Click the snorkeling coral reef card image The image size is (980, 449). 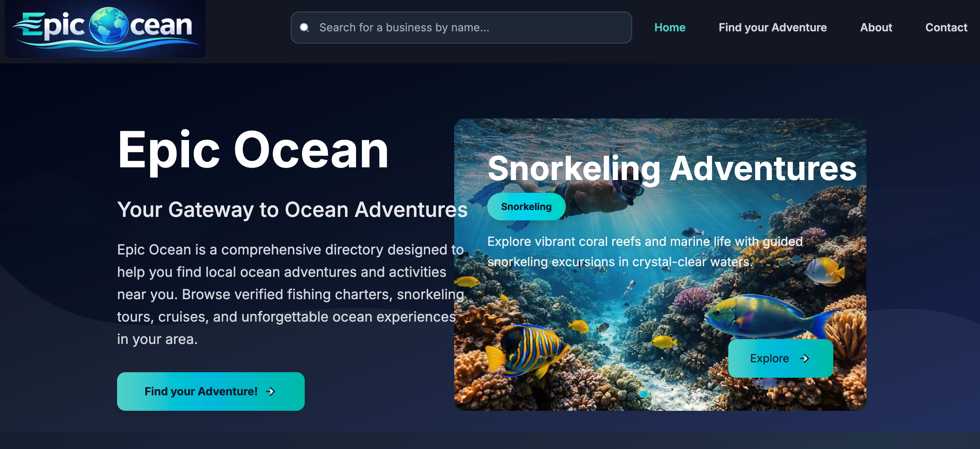[660, 264]
